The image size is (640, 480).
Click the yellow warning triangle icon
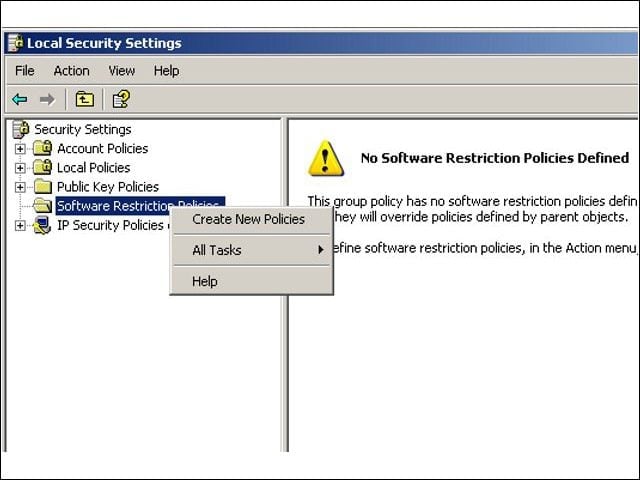tap(325, 158)
